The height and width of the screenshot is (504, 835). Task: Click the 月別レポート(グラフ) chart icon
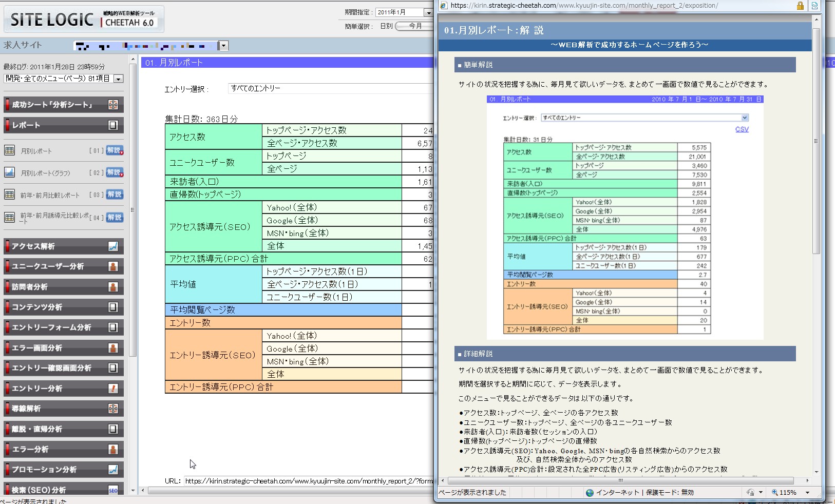click(x=9, y=172)
